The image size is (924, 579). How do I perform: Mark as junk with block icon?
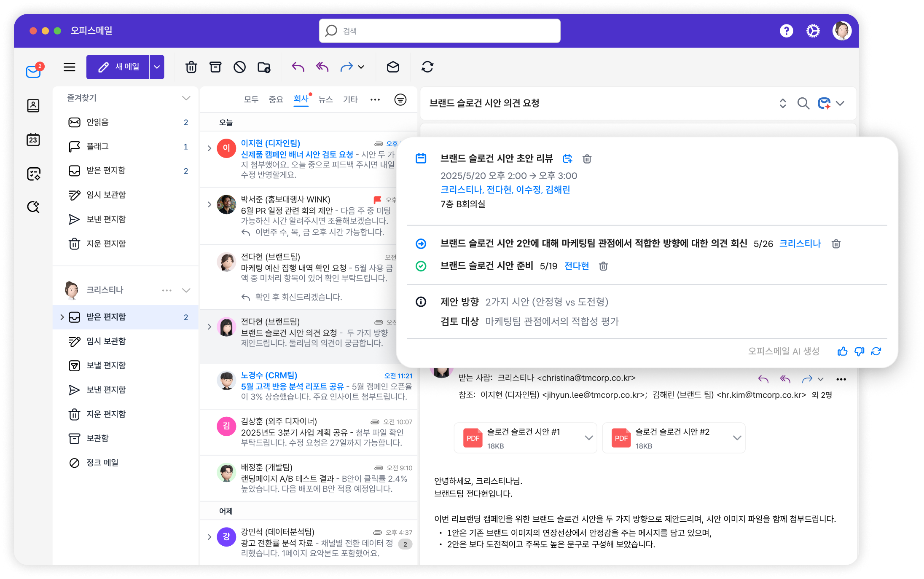(x=239, y=67)
